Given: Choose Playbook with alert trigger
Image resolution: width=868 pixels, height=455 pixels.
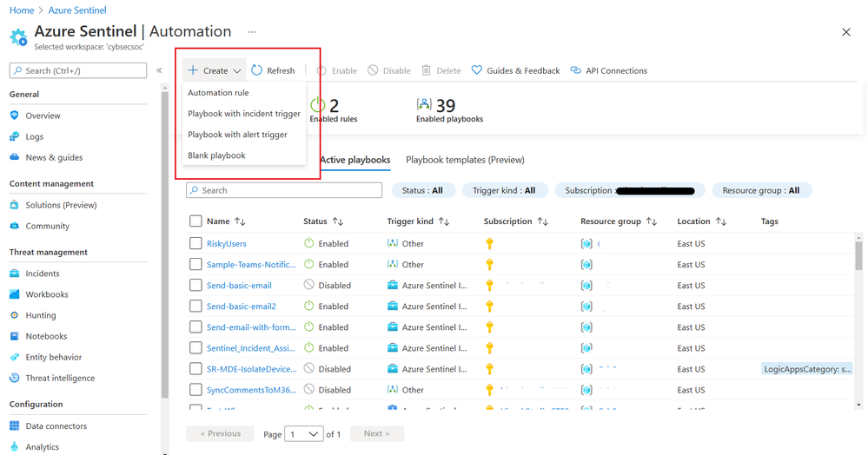Looking at the screenshot, I should pyautogui.click(x=237, y=135).
